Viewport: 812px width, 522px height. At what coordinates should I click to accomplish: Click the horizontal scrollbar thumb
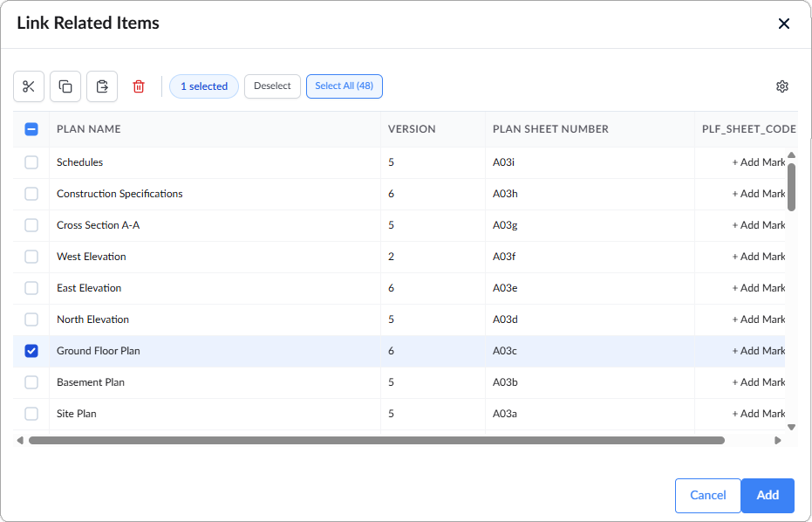377,441
